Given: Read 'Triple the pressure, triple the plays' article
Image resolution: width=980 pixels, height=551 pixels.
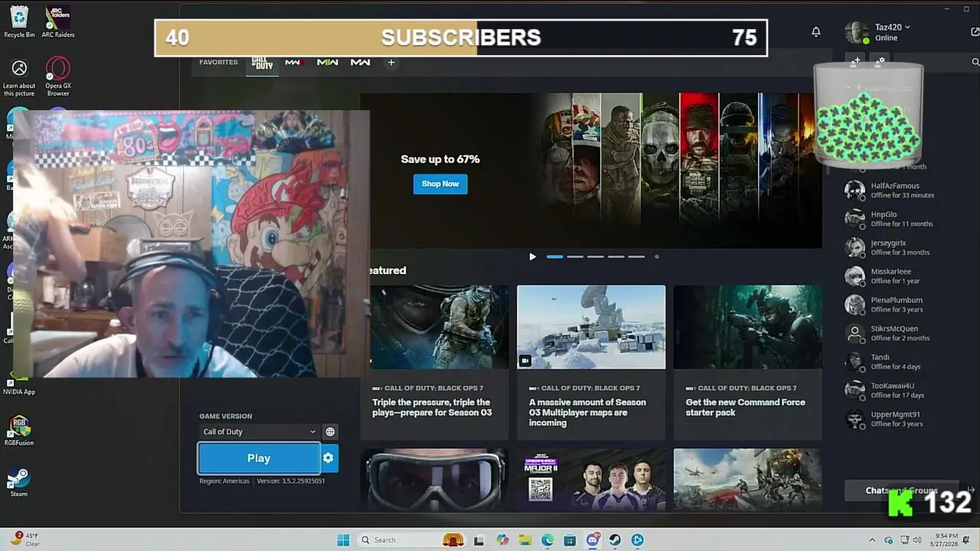Looking at the screenshot, I should 433,407.
